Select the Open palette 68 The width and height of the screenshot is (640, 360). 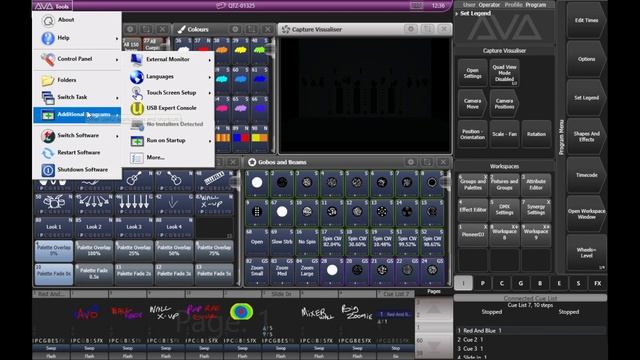[x=257, y=241]
